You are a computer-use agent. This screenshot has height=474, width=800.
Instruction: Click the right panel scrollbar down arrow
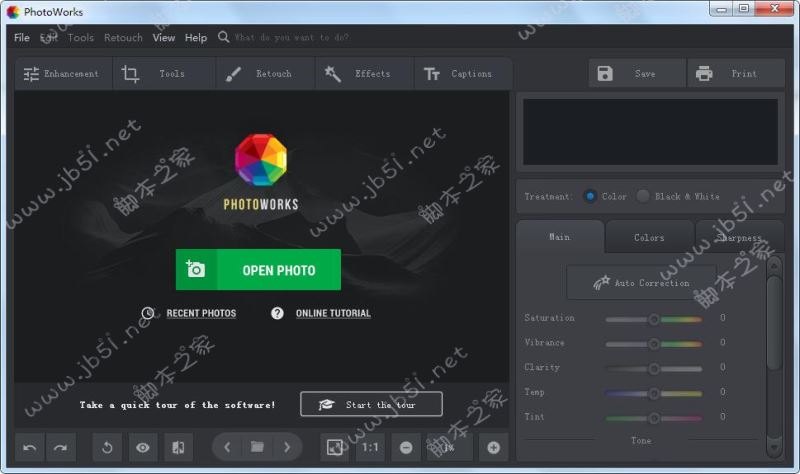pos(774,447)
